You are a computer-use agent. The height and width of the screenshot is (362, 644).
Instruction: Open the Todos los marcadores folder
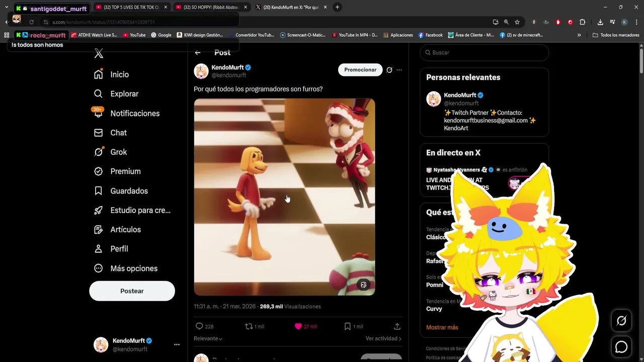616,35
